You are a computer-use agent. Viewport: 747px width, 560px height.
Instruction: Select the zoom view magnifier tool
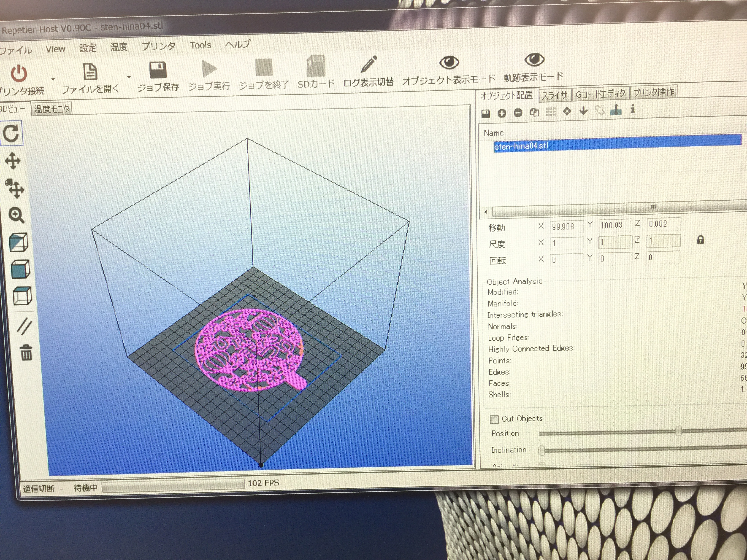pyautogui.click(x=16, y=215)
